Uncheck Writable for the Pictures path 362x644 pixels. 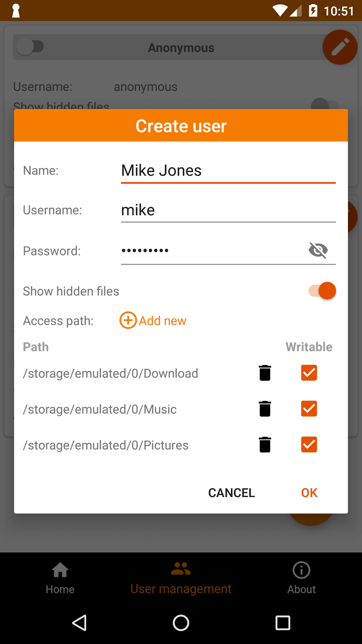(x=309, y=445)
